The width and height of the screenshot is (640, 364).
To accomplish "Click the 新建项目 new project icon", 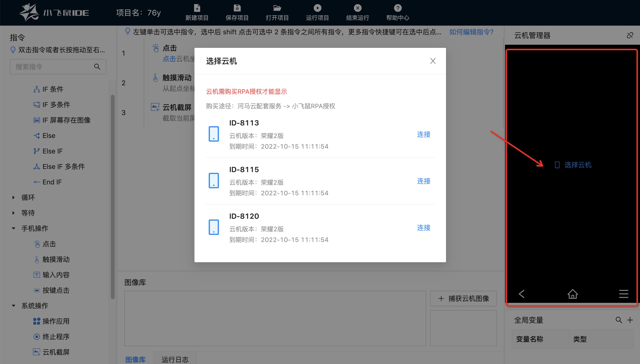I will 197,8.
